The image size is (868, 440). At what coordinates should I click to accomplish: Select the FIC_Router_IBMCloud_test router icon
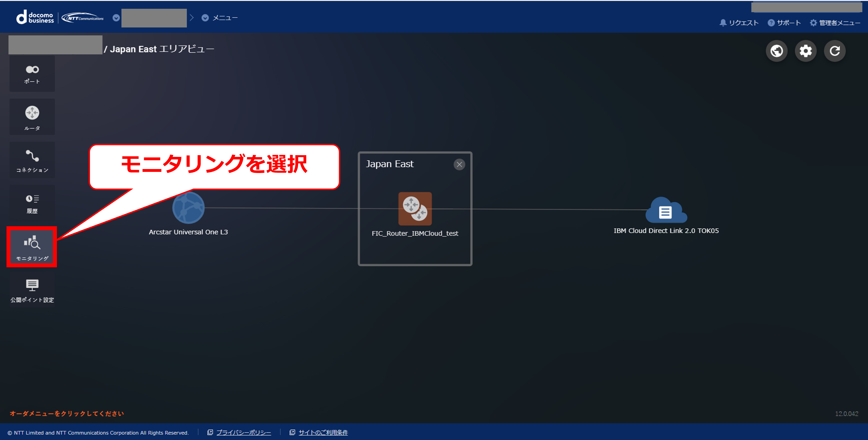(415, 209)
